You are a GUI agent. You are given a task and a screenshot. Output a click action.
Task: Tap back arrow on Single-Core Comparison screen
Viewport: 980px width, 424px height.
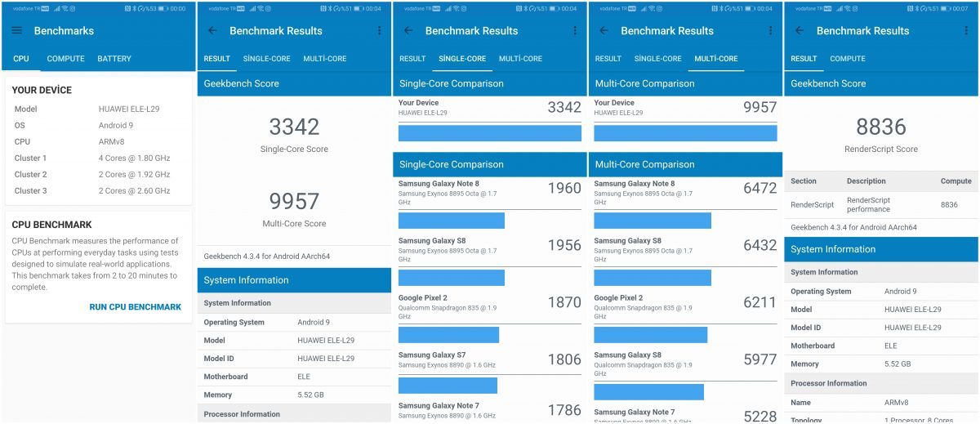pyautogui.click(x=408, y=31)
